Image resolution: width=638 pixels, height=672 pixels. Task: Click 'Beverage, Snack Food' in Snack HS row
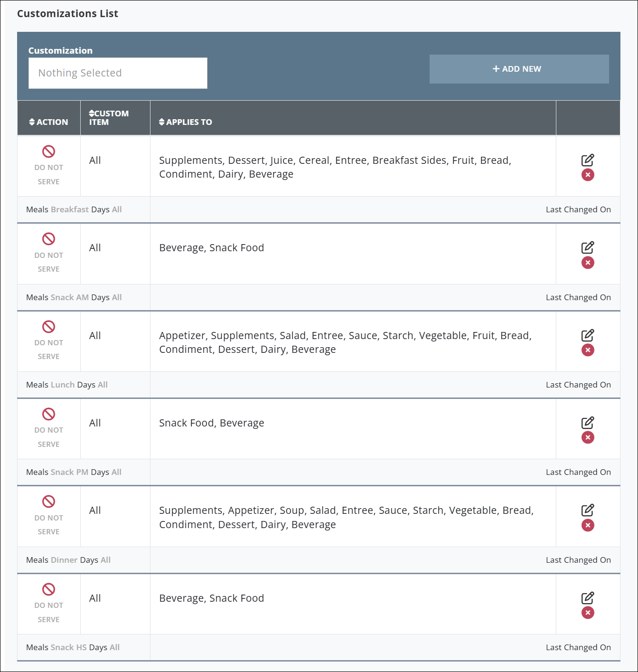click(212, 598)
